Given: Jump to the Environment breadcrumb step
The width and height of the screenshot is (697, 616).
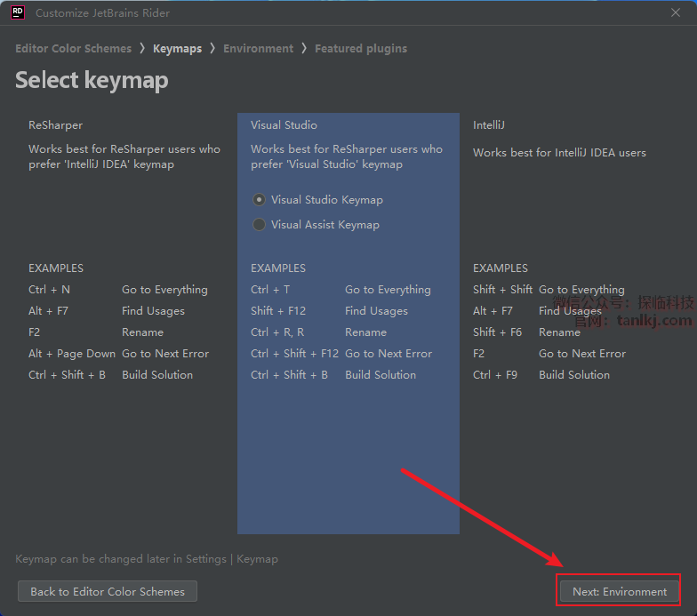Looking at the screenshot, I should point(258,49).
